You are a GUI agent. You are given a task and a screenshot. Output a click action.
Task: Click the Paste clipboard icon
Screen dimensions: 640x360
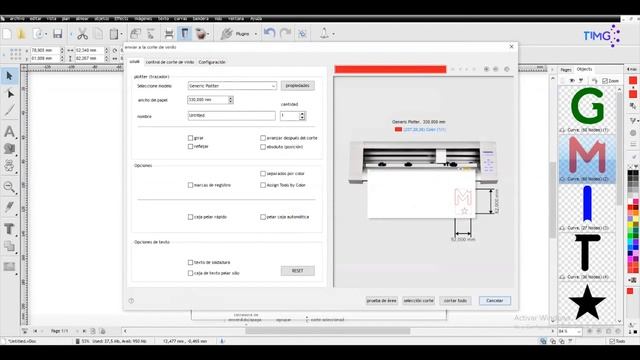114,34
